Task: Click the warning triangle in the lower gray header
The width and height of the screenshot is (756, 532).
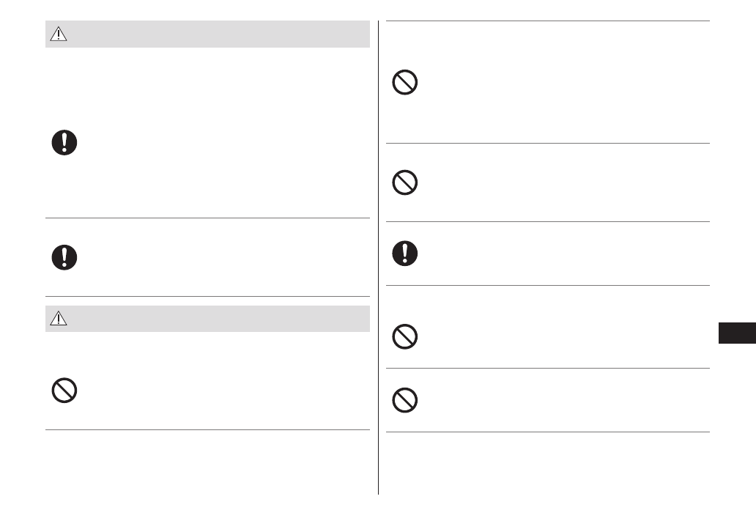Action: 59,319
